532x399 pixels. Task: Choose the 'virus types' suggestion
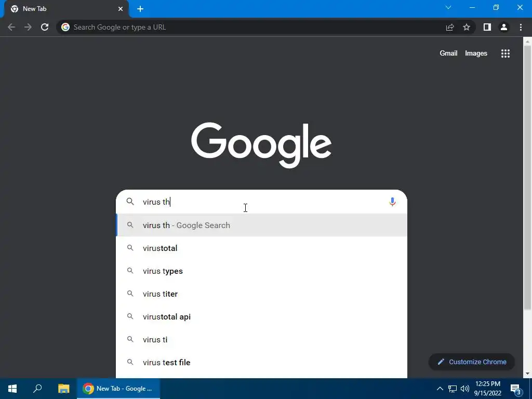coord(262,271)
